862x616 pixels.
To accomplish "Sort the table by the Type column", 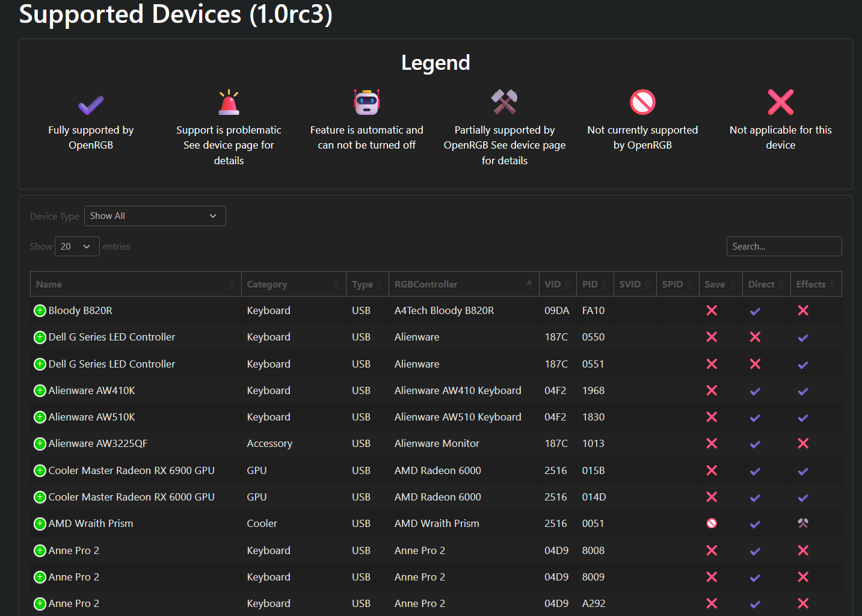I will pos(368,284).
